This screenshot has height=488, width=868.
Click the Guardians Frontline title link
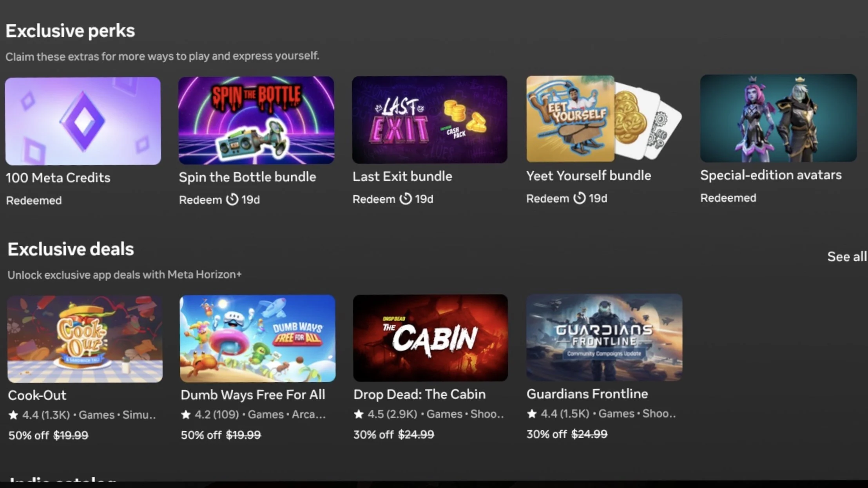click(587, 394)
